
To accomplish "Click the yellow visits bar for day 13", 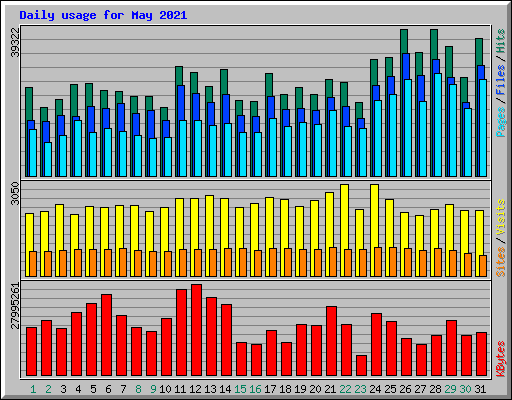I will (210, 222).
